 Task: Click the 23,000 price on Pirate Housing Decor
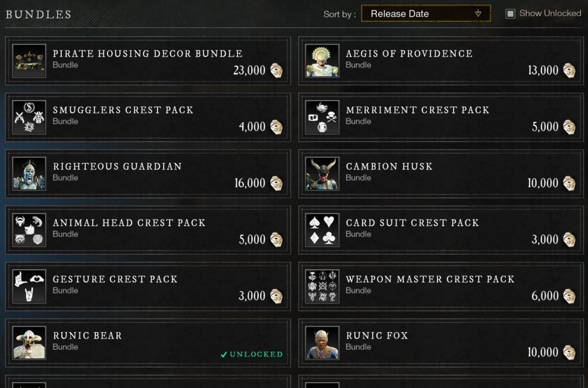tap(249, 70)
